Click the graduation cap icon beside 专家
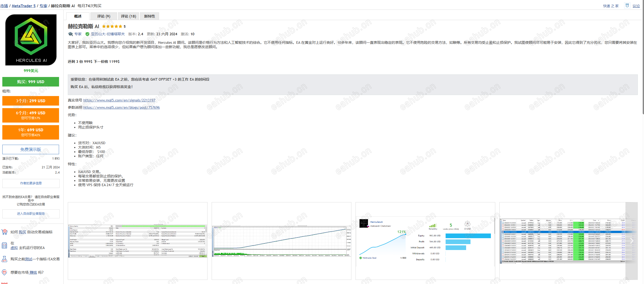 coord(70,34)
